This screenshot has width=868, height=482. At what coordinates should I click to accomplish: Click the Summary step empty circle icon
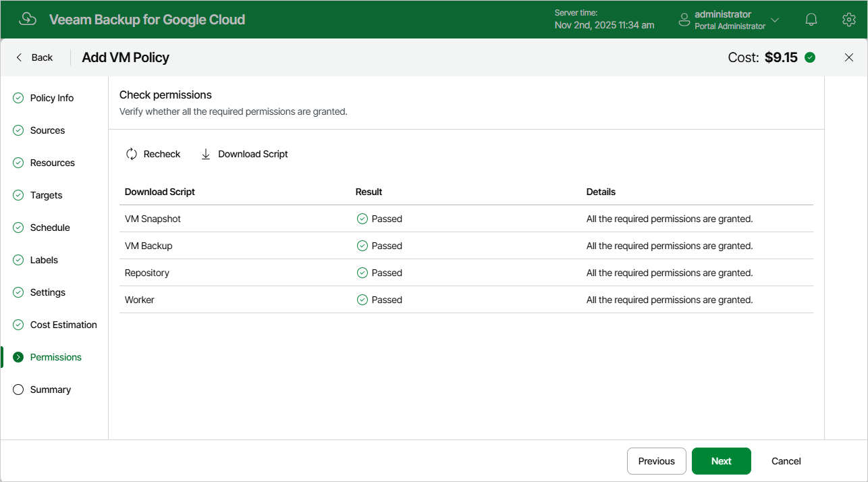pos(18,390)
